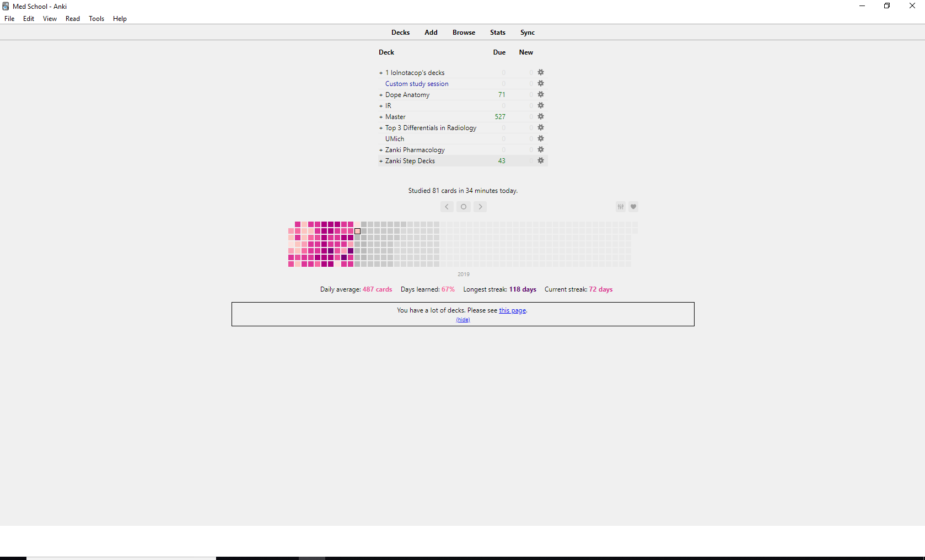
Task: Click the (hide) link in the notice
Action: click(463, 320)
